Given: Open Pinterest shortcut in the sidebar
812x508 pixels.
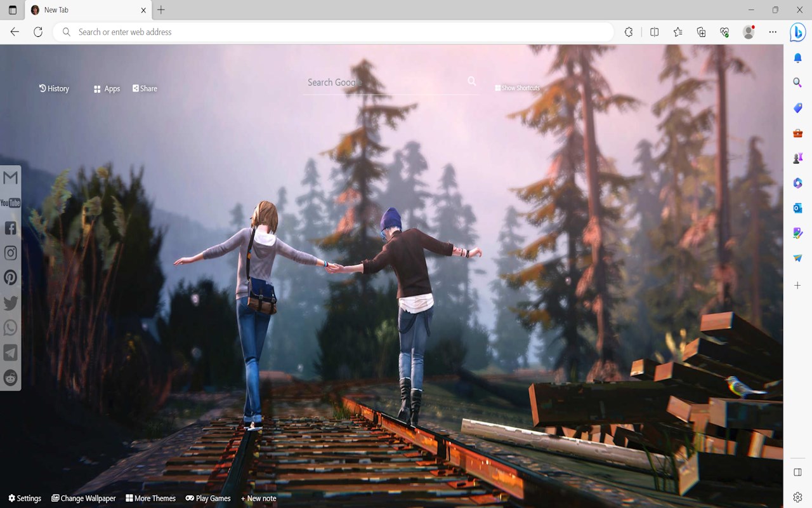Looking at the screenshot, I should (x=10, y=277).
